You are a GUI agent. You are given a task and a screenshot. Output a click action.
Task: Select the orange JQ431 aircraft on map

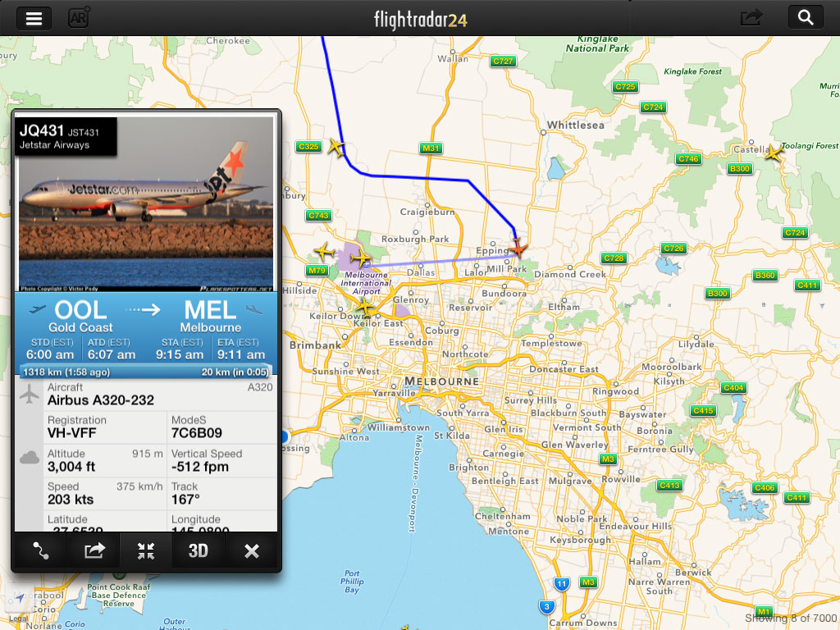tap(518, 248)
